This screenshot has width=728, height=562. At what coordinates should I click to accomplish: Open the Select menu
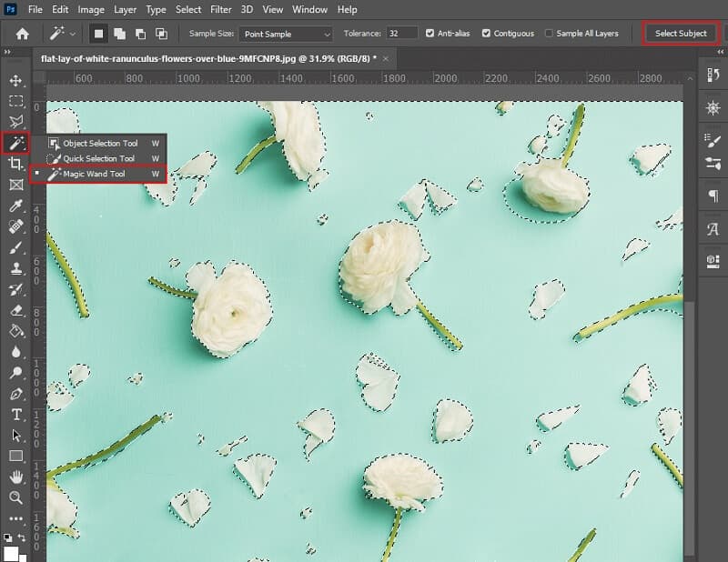pyautogui.click(x=187, y=10)
